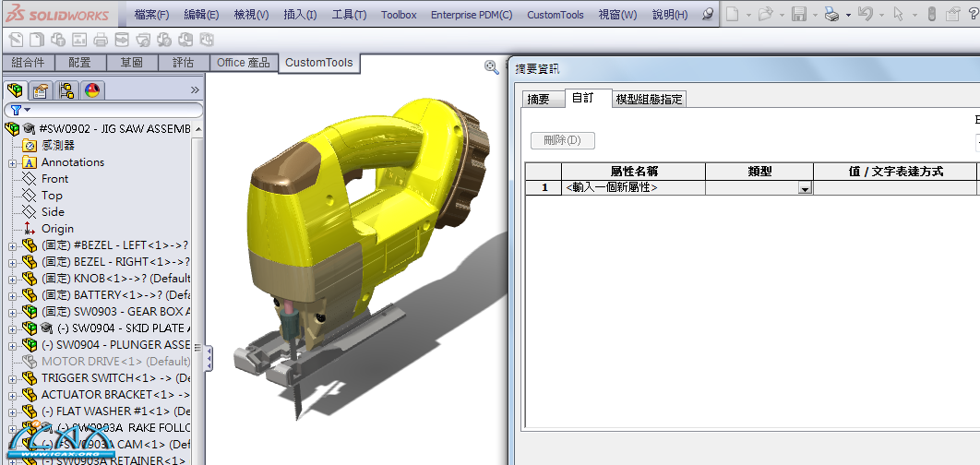Click the JIG SAW ASSEMBLY root assembly icon
Image resolution: width=980 pixels, height=465 pixels.
[12, 129]
